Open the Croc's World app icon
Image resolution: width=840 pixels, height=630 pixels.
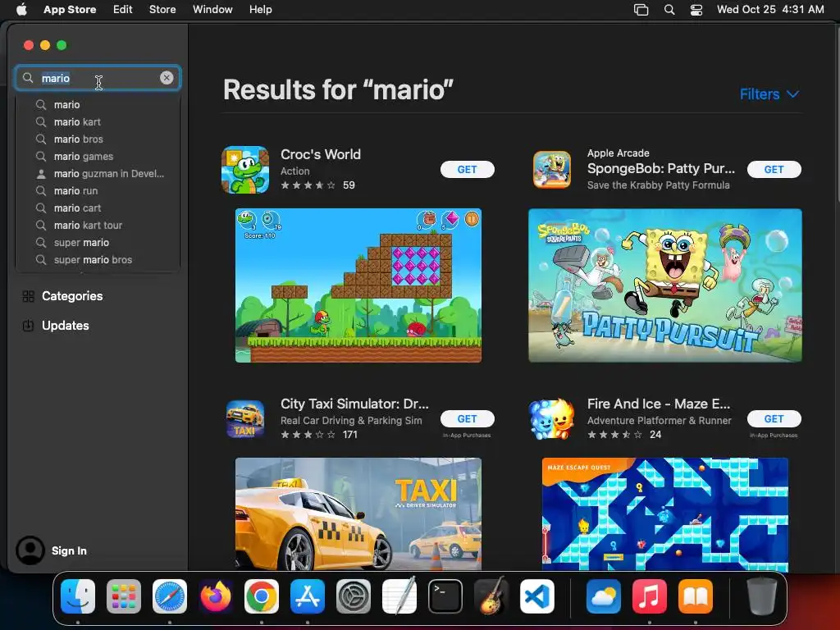pos(244,169)
